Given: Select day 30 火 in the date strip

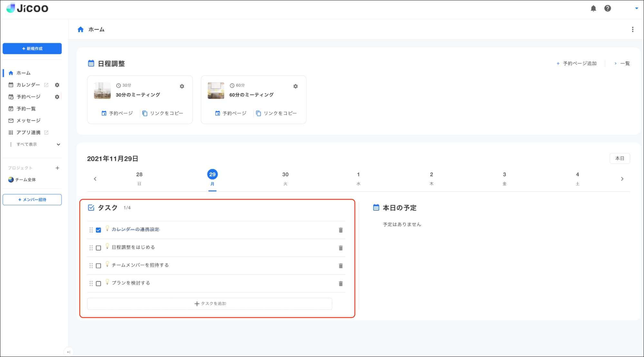Looking at the screenshot, I should point(285,178).
